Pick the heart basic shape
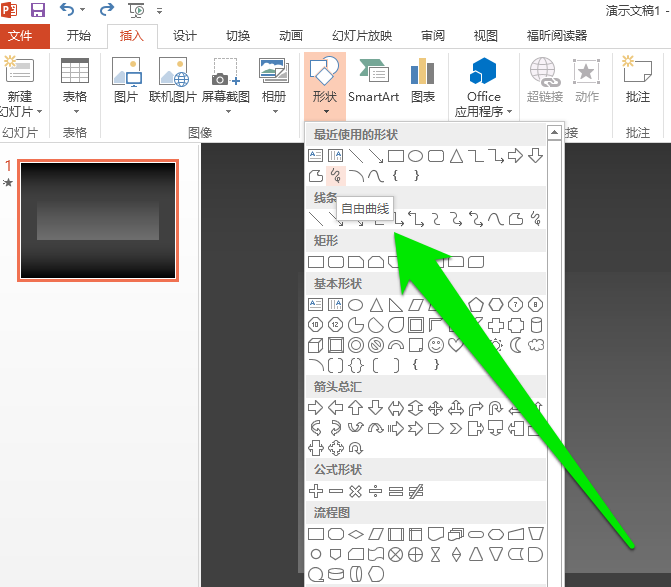This screenshot has height=587, width=671. (455, 345)
